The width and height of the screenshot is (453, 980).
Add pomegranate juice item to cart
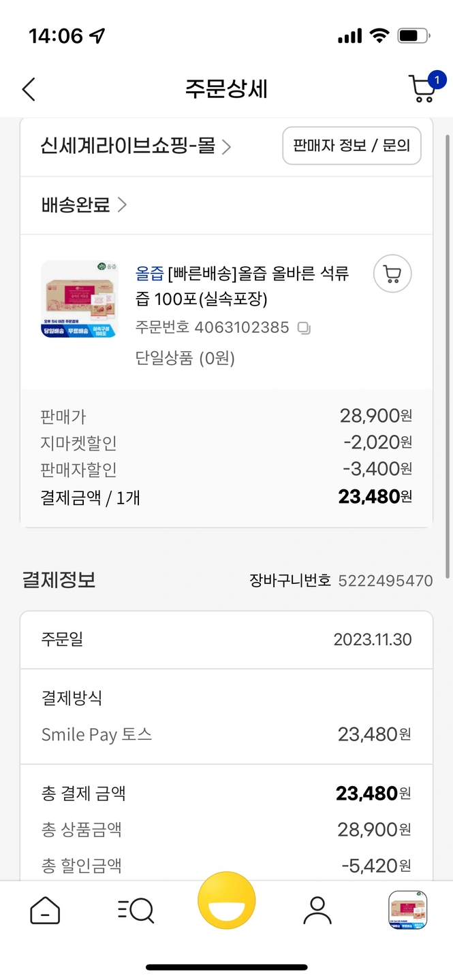[392, 274]
